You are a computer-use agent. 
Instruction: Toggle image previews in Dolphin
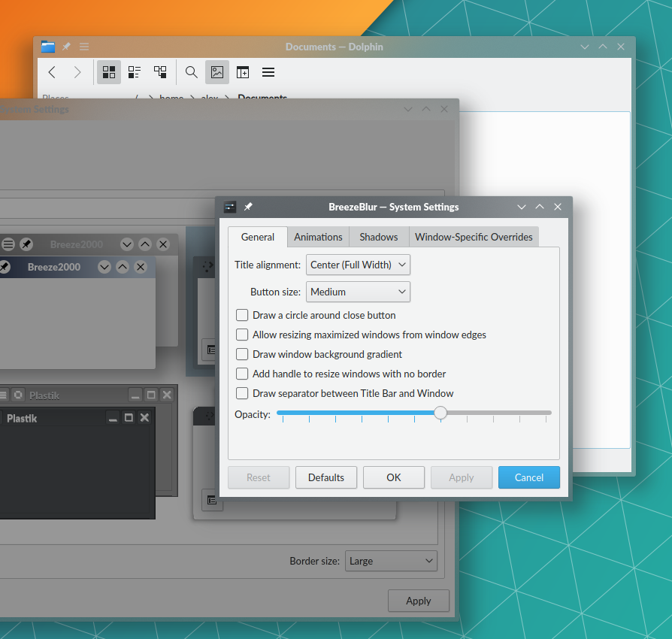[217, 72]
